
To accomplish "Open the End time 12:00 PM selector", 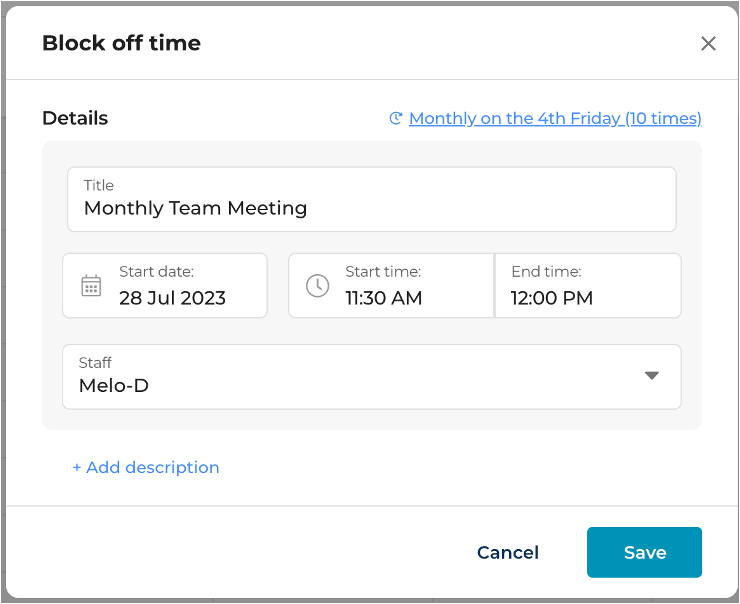I will (588, 285).
